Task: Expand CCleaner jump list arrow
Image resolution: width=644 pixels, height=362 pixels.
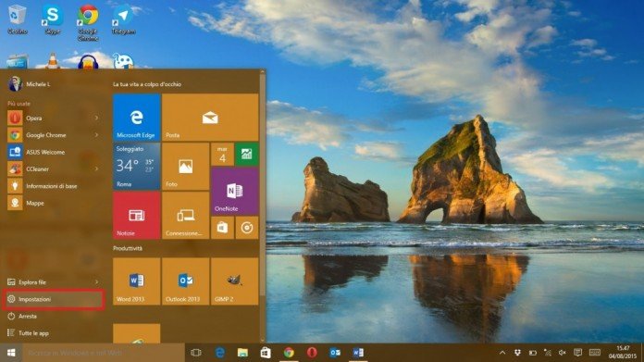Action: click(96, 169)
